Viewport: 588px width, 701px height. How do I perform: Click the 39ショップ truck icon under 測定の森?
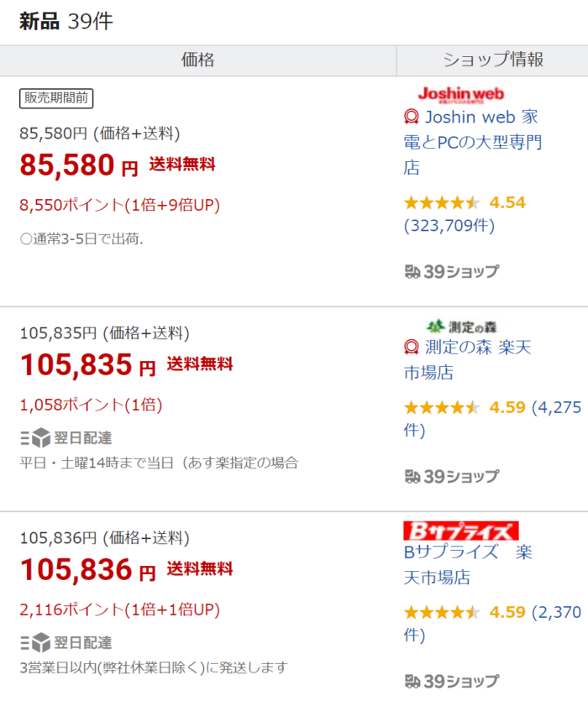(x=412, y=477)
